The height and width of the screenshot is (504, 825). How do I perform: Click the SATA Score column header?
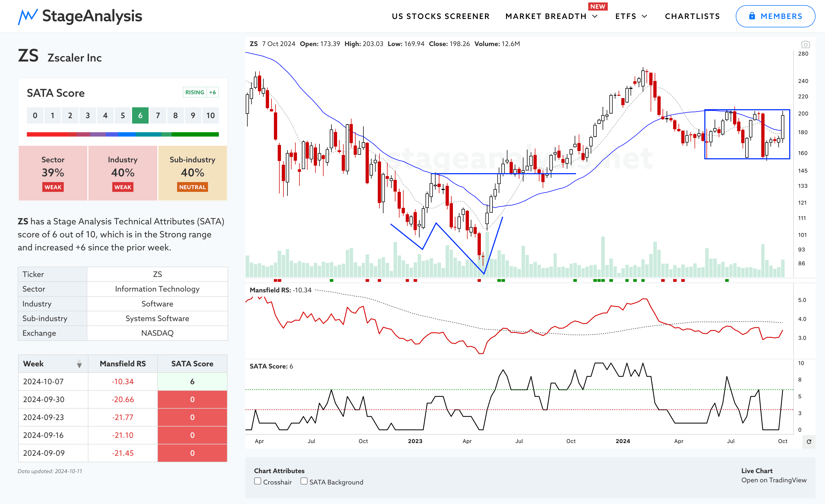point(192,364)
